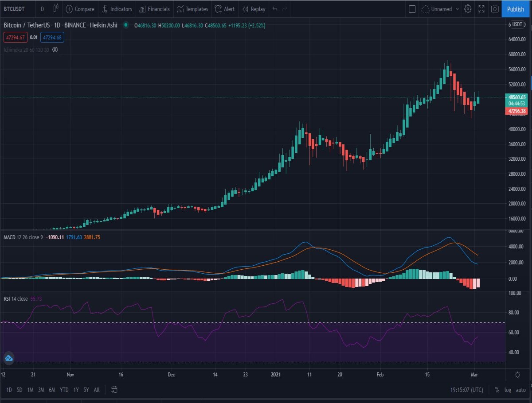The height and width of the screenshot is (403, 532).
Task: Open the Indicators fx menu
Action: 117,9
